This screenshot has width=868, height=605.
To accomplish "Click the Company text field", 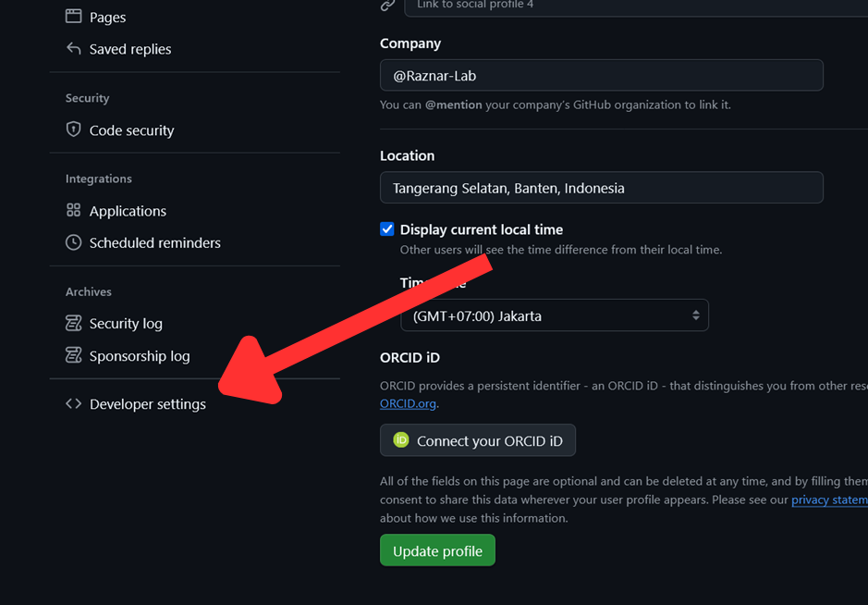I will (601, 76).
